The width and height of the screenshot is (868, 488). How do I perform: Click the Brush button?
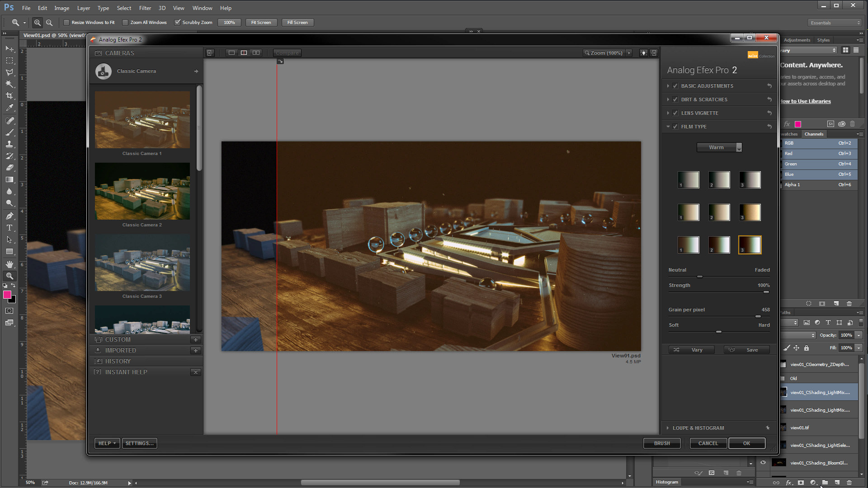[662, 443]
